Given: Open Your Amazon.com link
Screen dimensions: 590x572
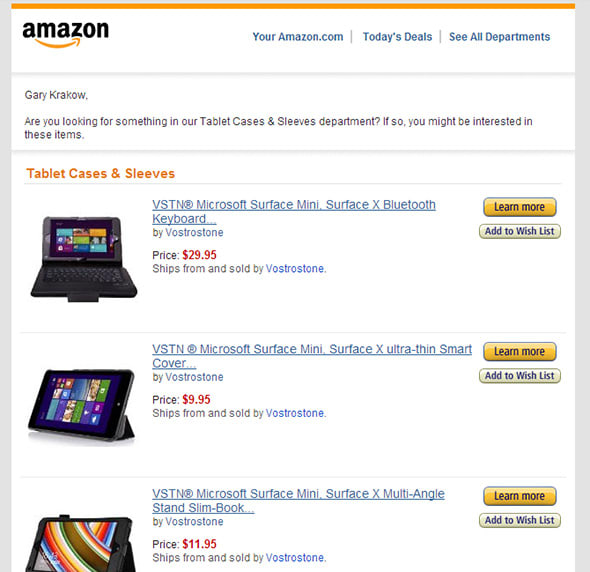Looking at the screenshot, I should [x=298, y=37].
